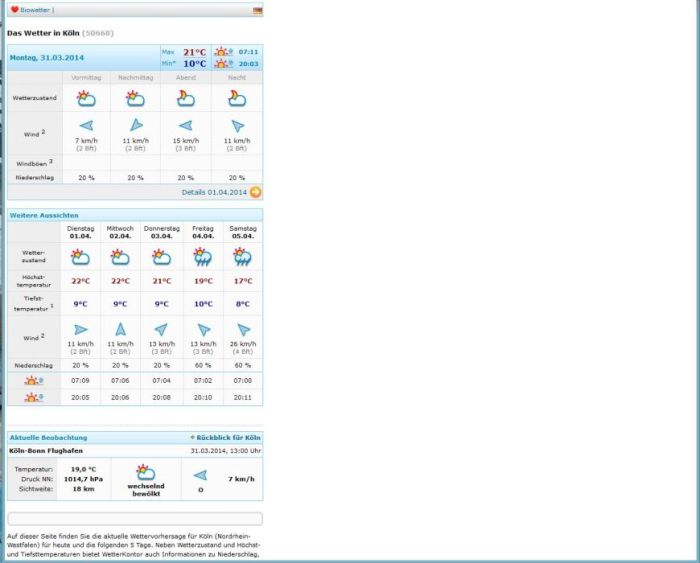Screen dimensions: 700x563
Task: Click Samstag wind speed 26 km/h
Action: (x=243, y=344)
